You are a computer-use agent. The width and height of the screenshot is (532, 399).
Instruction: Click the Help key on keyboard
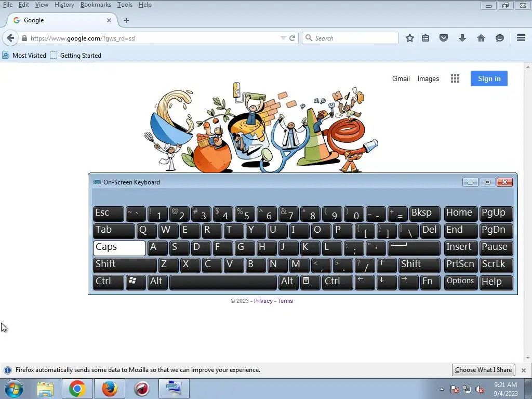[496, 282]
